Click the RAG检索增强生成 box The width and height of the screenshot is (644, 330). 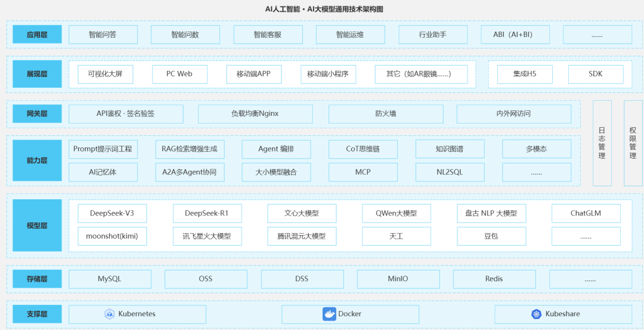coord(190,149)
